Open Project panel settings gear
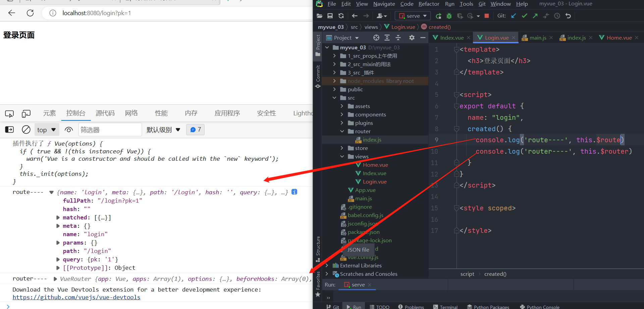The height and width of the screenshot is (309, 644). (x=412, y=38)
